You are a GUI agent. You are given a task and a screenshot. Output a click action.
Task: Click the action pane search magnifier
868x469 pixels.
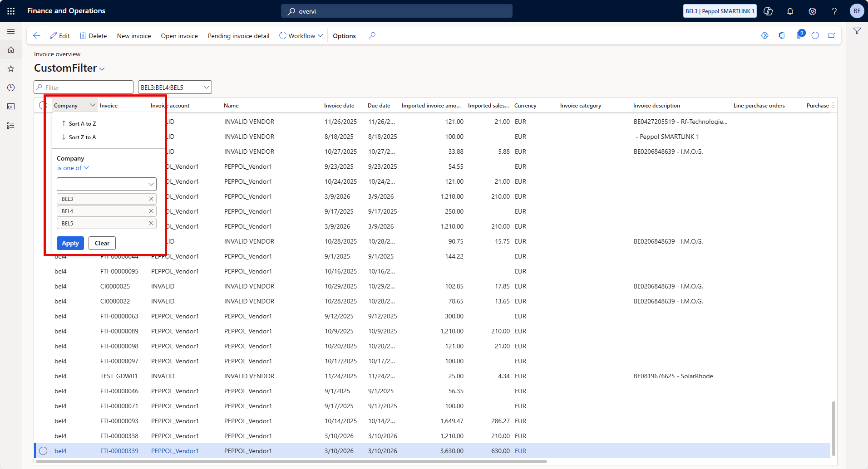coord(372,35)
